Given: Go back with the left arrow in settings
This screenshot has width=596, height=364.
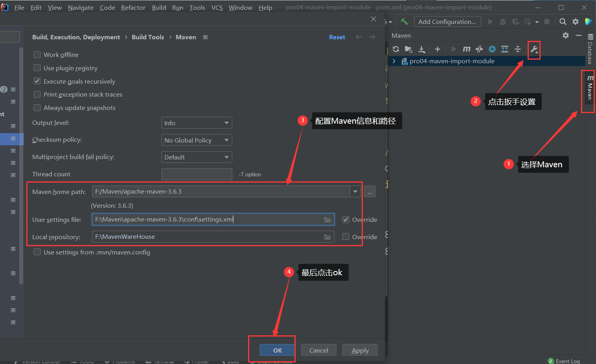Looking at the screenshot, I should click(x=359, y=37).
